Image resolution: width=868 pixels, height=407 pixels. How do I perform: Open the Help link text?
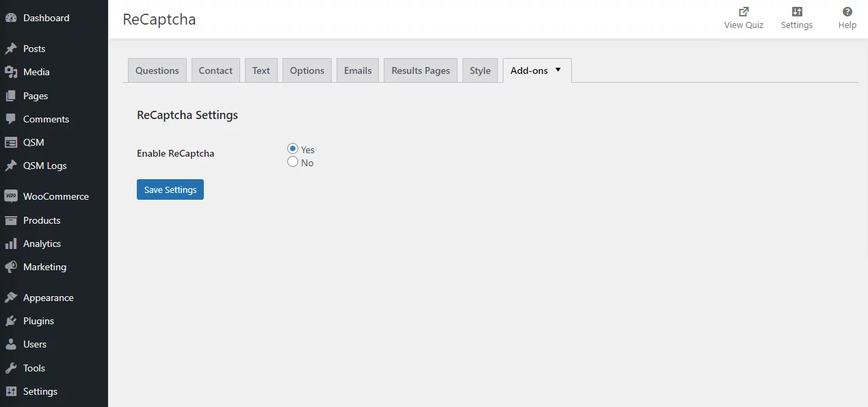tap(847, 25)
